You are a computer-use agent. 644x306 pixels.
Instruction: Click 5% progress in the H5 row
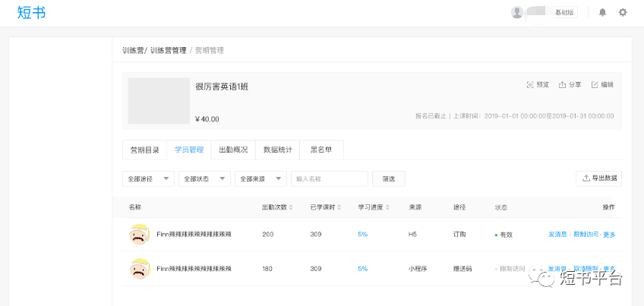(363, 235)
